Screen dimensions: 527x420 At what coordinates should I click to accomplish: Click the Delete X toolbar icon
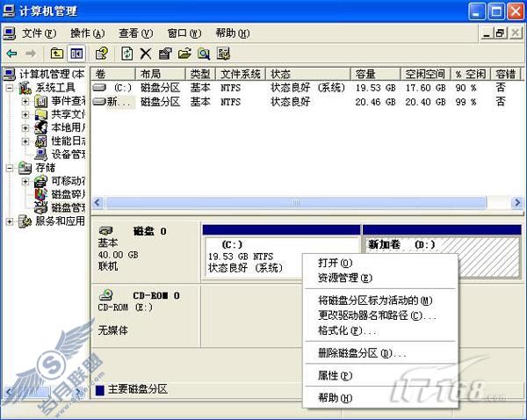point(146,54)
